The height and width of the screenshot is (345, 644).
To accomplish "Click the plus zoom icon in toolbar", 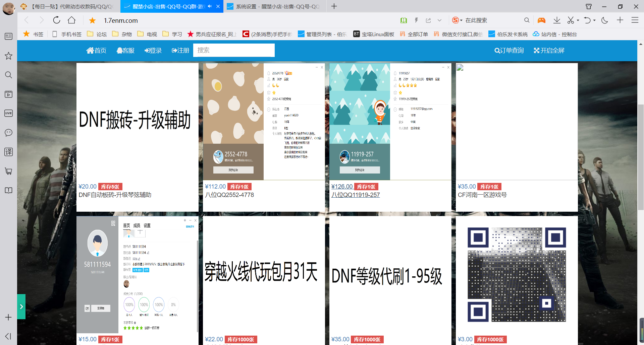I will coord(620,20).
